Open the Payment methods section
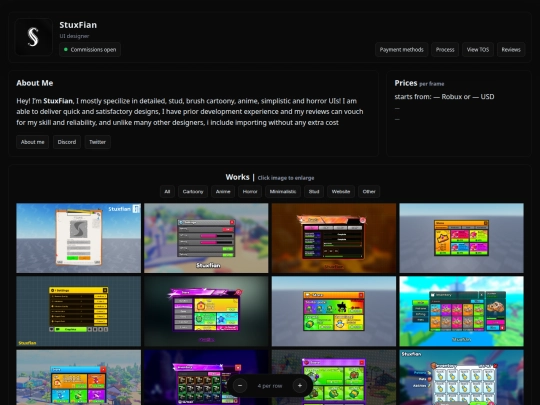 (402, 50)
